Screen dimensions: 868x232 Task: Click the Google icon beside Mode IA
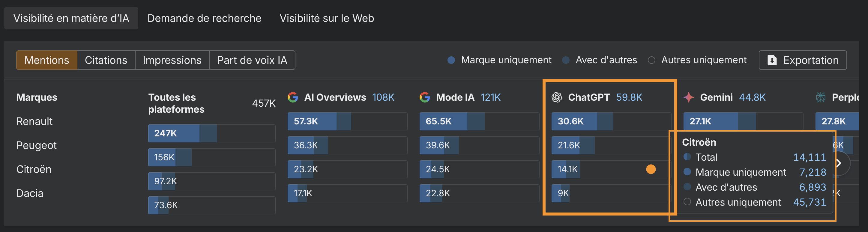tap(425, 97)
